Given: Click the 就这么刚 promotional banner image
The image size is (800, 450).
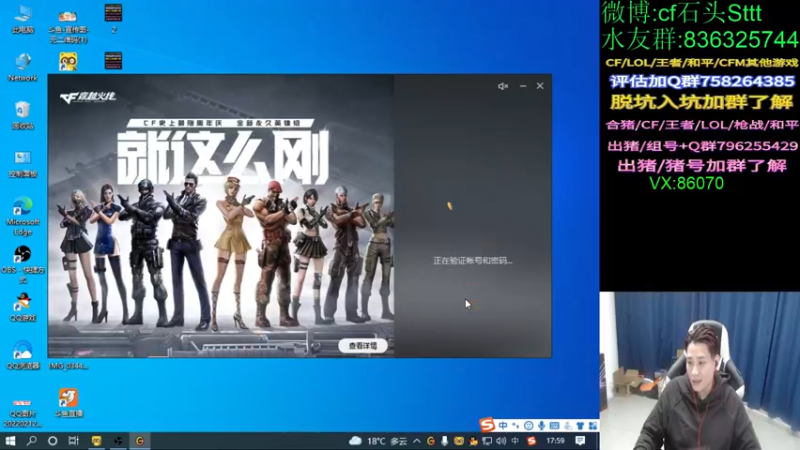Looking at the screenshot, I should [x=221, y=216].
